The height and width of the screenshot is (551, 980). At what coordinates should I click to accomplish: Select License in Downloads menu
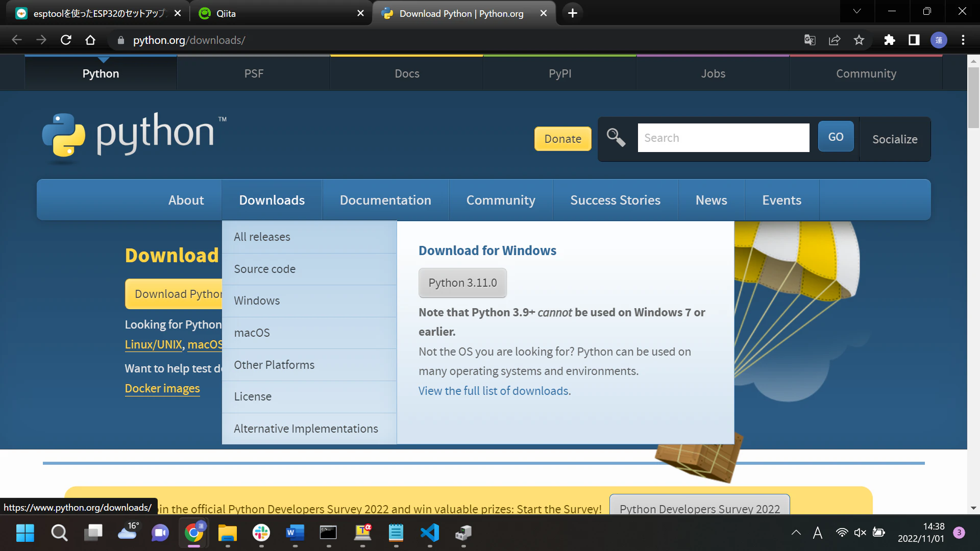click(309, 396)
